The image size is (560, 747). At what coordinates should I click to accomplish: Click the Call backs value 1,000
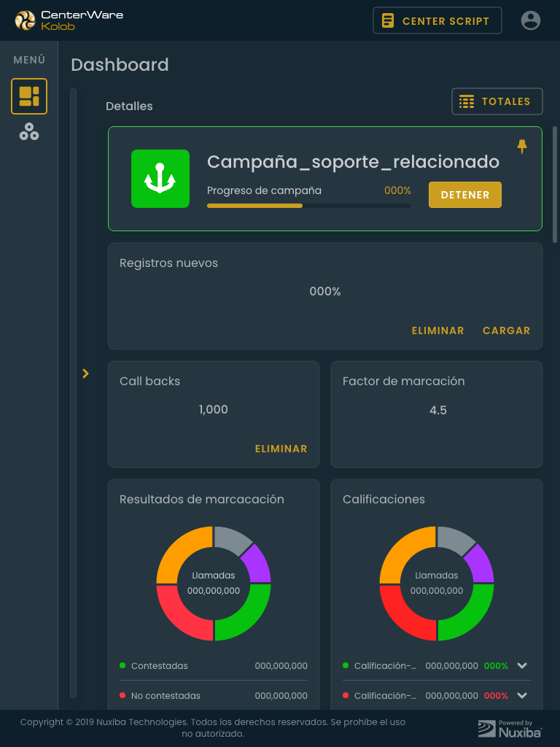214,410
